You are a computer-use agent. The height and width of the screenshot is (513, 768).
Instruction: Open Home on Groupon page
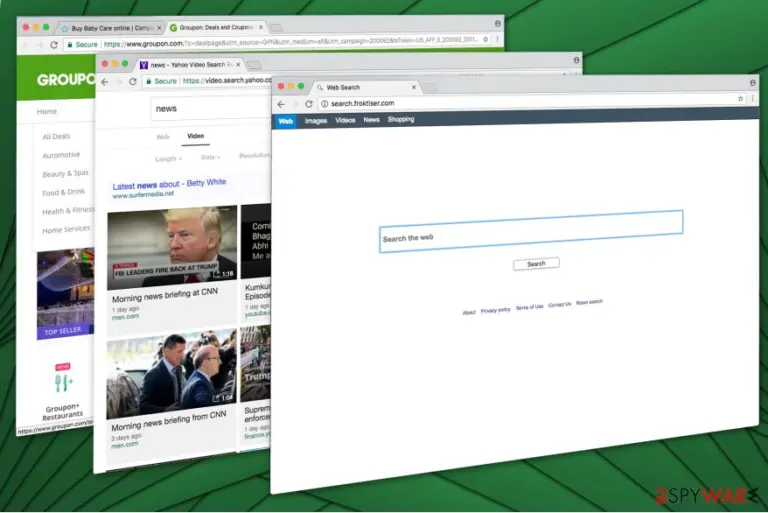coord(47,112)
